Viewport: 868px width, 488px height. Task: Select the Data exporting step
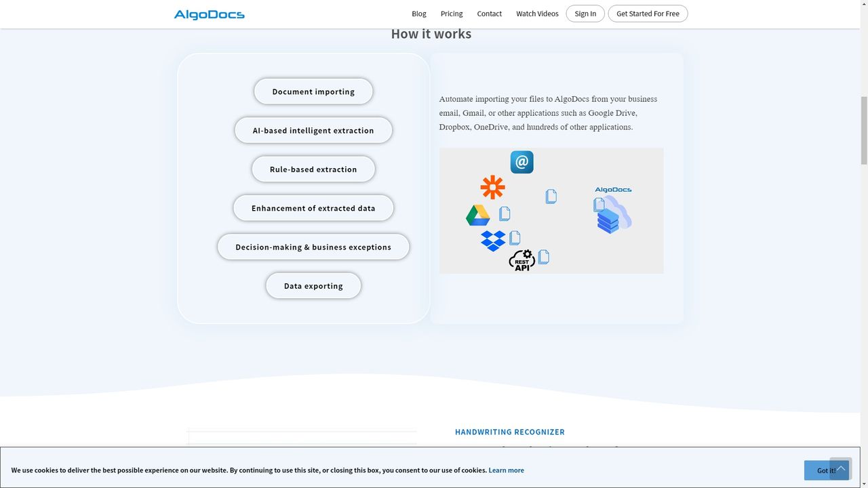tap(313, 286)
